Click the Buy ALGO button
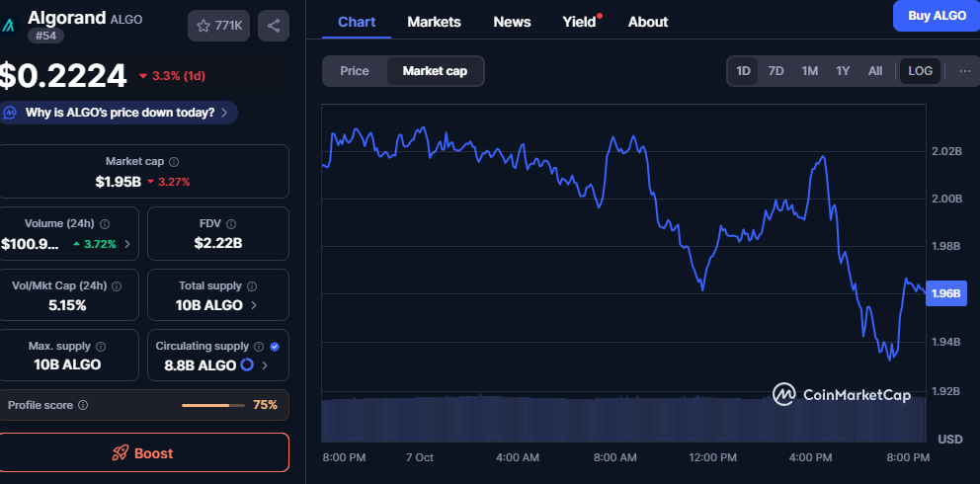This screenshot has width=980, height=484. click(x=936, y=17)
